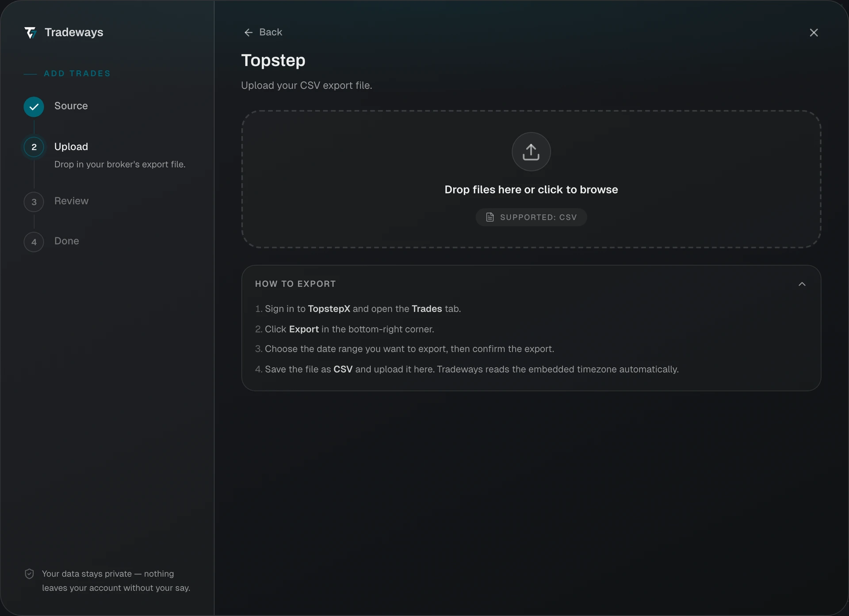Screen dimensions: 849x616
Task: Click 'Drop in your broker's export file.' text
Action: click(x=120, y=164)
